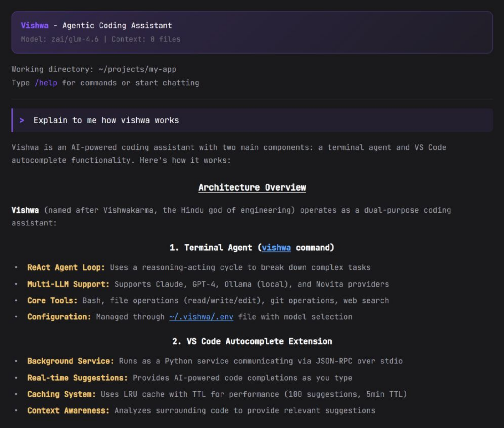Screen dimensions: 504x428
Task: Click the Context 0 files indicator
Action: tap(146, 39)
